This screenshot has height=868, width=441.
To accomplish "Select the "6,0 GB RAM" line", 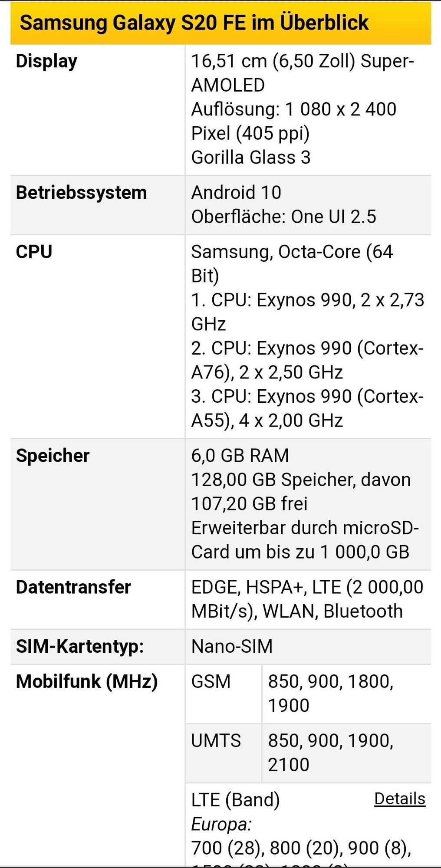I will pyautogui.click(x=240, y=456).
